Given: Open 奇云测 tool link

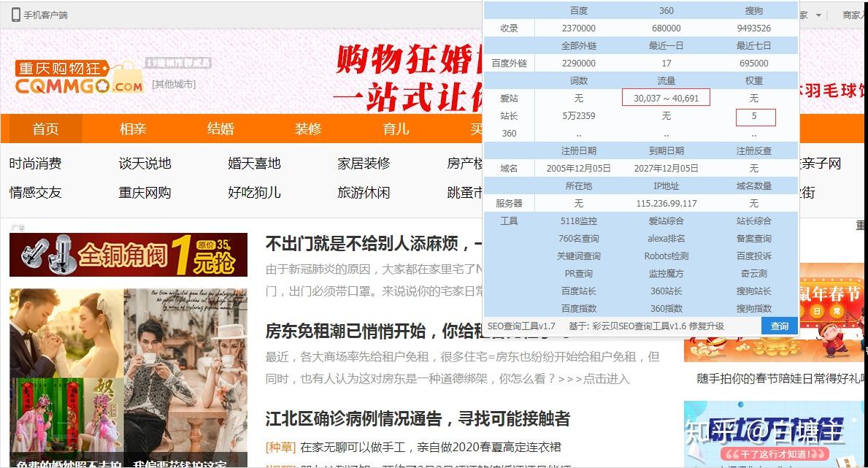Looking at the screenshot, I should pyautogui.click(x=753, y=274).
